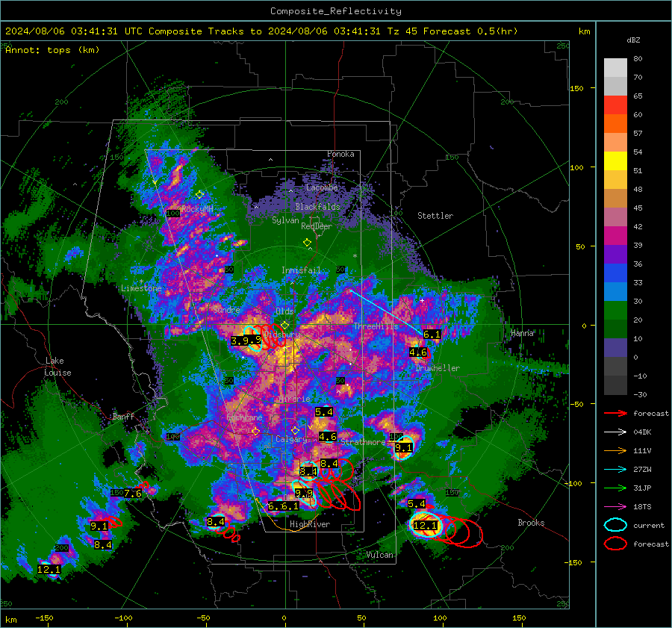The width and height of the screenshot is (672, 628).
Task: Click the cyan storm track line near ThreeHills
Action: click(386, 312)
